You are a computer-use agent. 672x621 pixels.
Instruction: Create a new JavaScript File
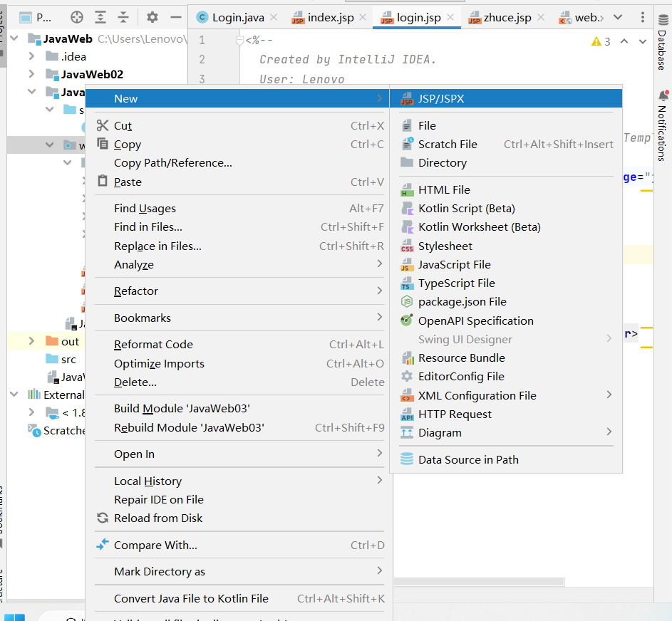(x=506, y=265)
